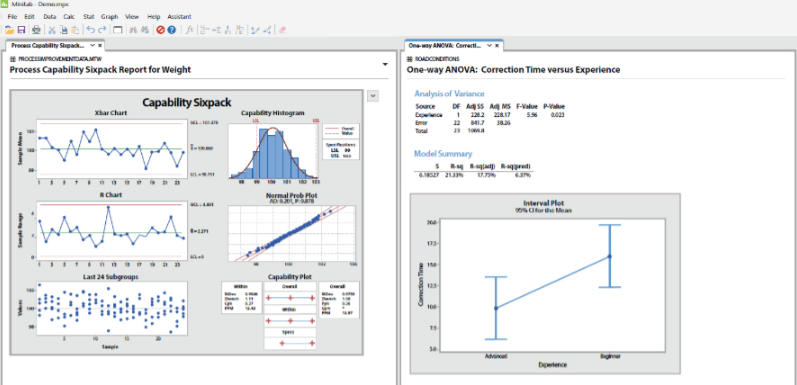Image resolution: width=797 pixels, height=385 pixels.
Task: Click the P-Value 0.023 cell
Action: point(557,115)
